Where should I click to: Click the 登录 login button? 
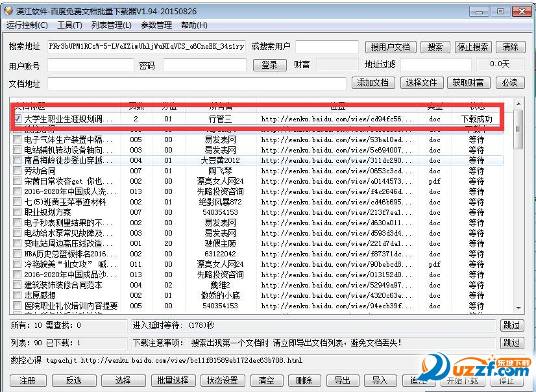click(x=269, y=65)
